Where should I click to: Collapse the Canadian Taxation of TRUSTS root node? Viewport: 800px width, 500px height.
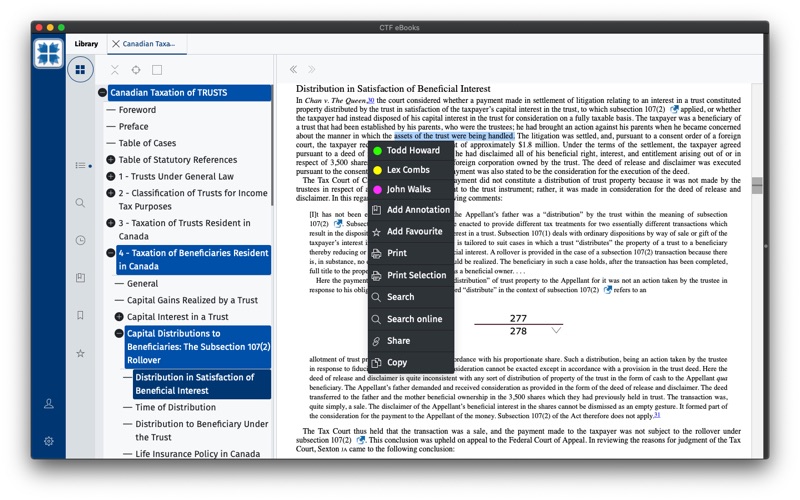(x=102, y=93)
